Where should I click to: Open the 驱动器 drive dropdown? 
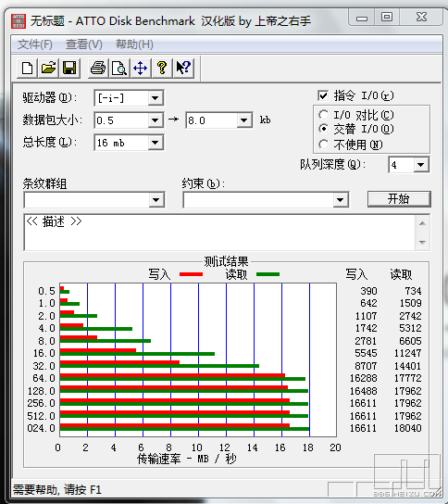pyautogui.click(x=156, y=98)
